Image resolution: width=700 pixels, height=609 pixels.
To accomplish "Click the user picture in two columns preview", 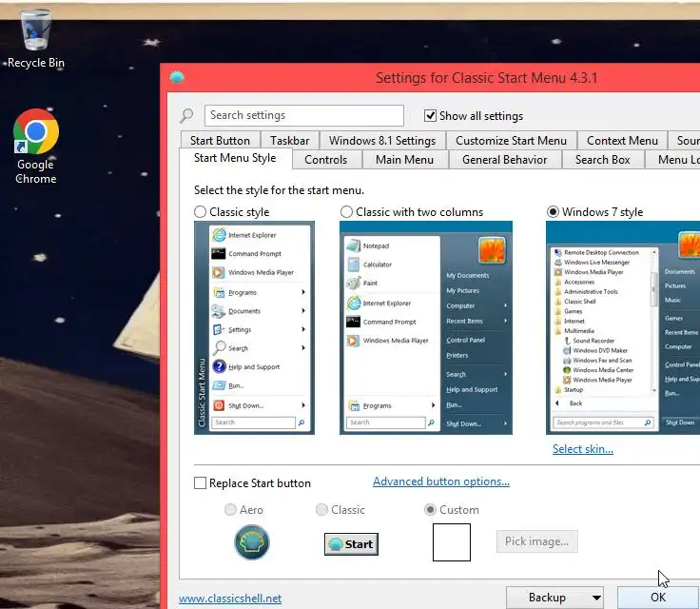I will point(492,250).
